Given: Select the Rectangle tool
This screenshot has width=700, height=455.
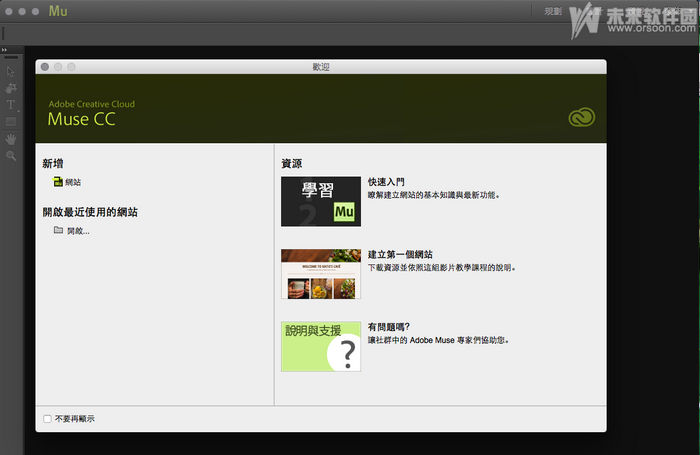Looking at the screenshot, I should coord(11,121).
